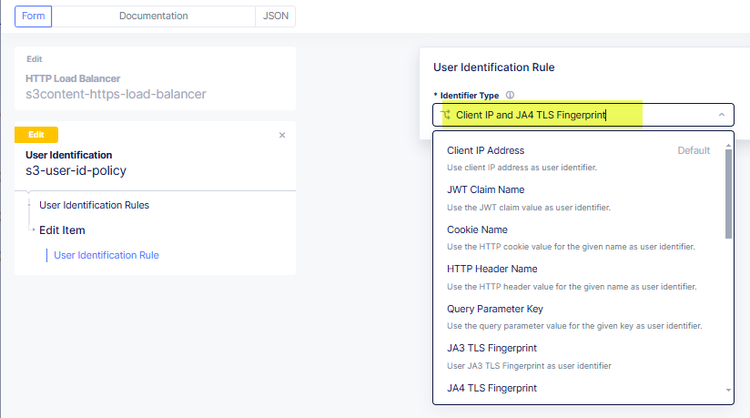Screen dimensions: 750x418
Task: Choose JWT Claim Name as identifier
Action: pos(486,190)
